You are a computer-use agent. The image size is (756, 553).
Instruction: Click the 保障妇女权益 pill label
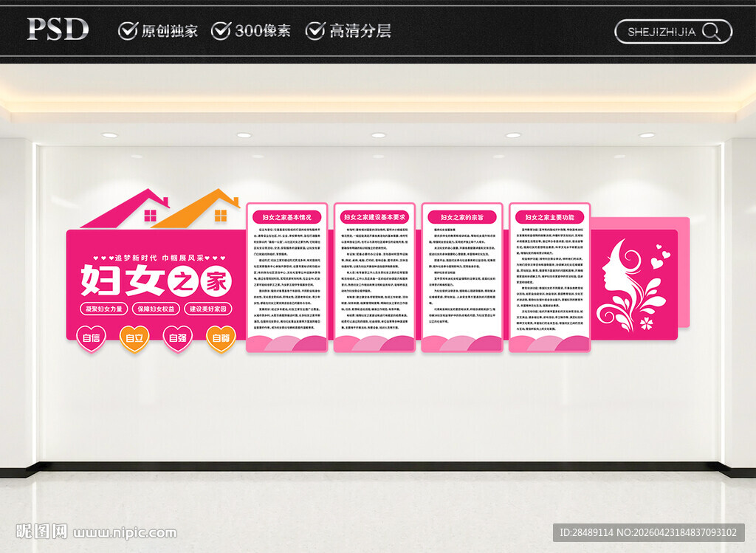pos(157,309)
